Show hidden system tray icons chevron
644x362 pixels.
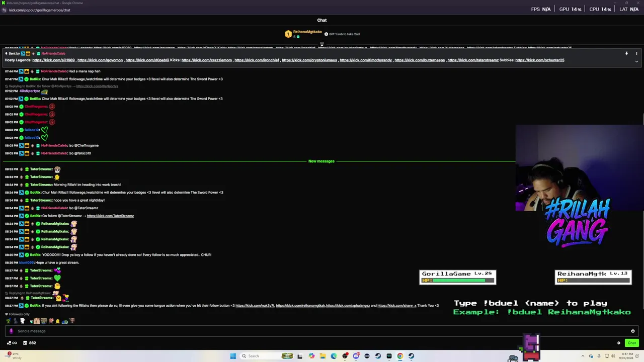pos(583,356)
